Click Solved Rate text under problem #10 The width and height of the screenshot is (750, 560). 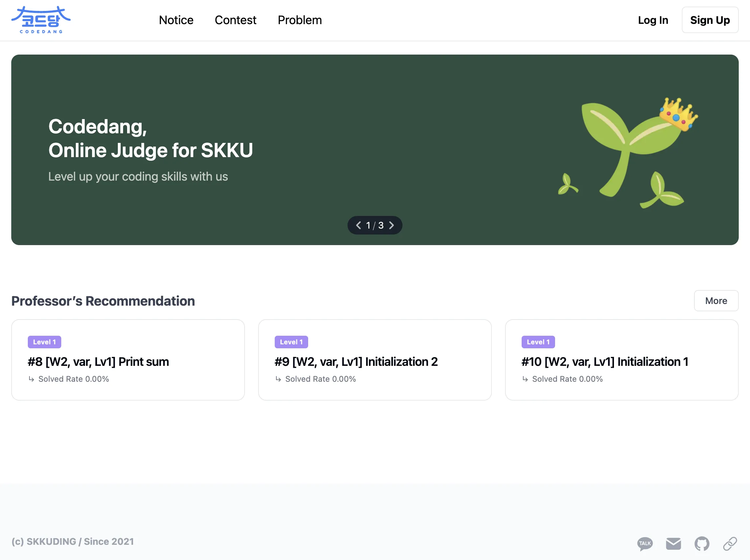pyautogui.click(x=567, y=379)
